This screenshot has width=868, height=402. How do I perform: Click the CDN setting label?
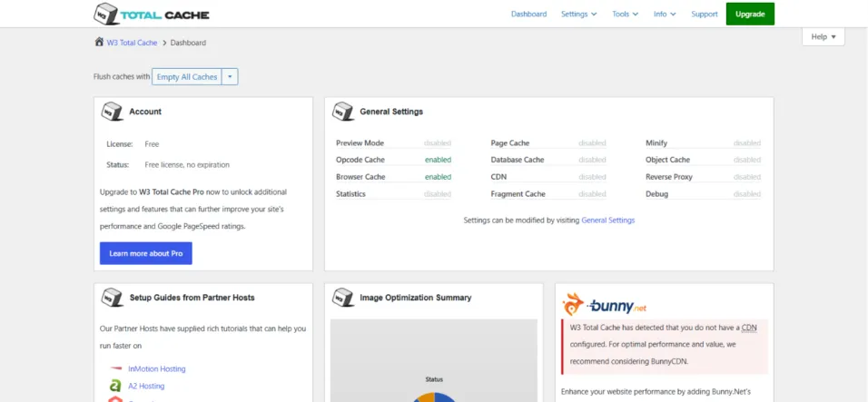tap(498, 177)
